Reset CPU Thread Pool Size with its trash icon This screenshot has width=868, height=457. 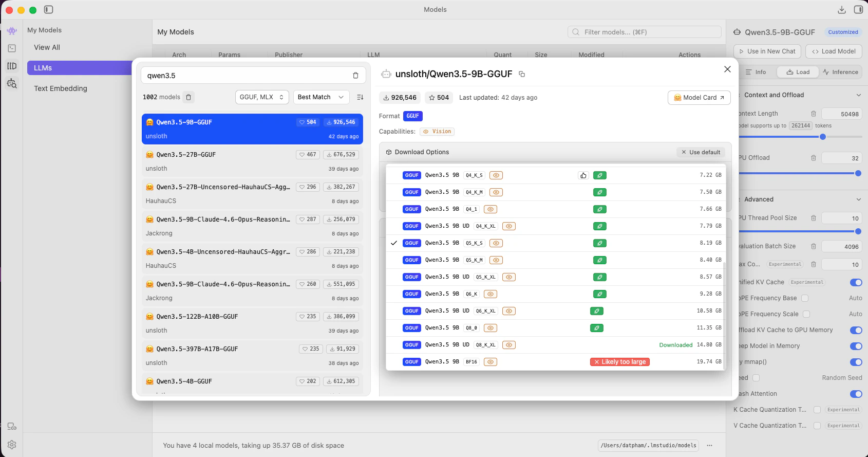coord(814,218)
